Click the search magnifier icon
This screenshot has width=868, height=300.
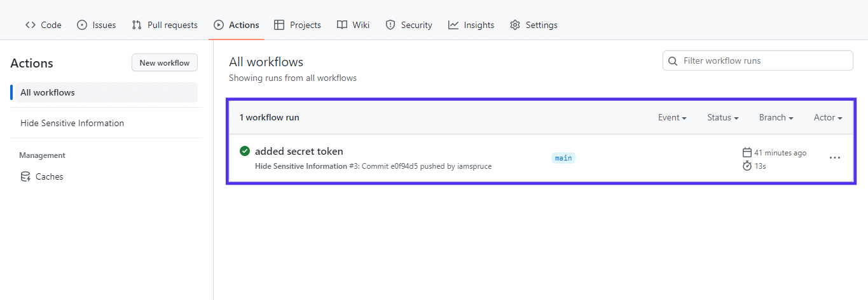673,61
